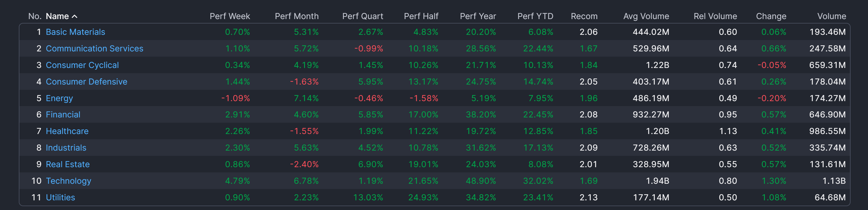Sort by Avg Volume column header
868x210 pixels.
pyautogui.click(x=646, y=16)
